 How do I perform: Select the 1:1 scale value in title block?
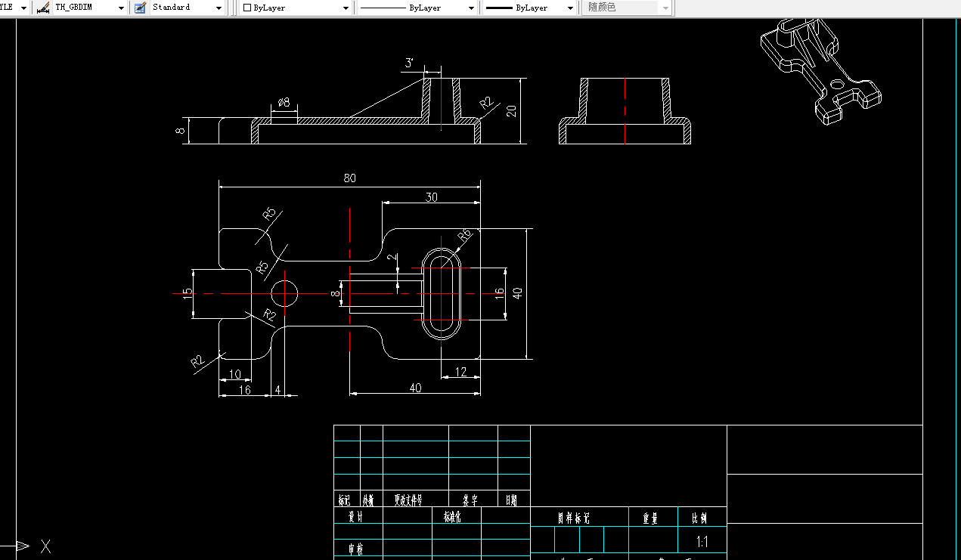pyautogui.click(x=702, y=541)
